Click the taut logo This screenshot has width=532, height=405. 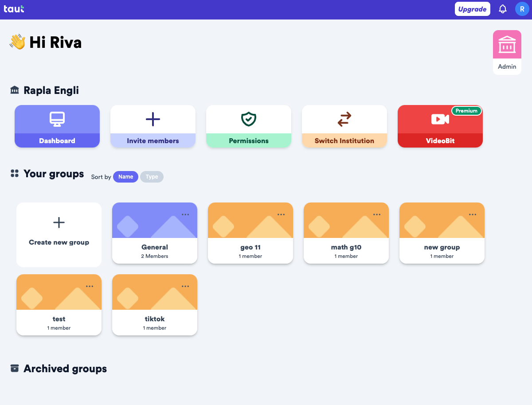pos(14,9)
